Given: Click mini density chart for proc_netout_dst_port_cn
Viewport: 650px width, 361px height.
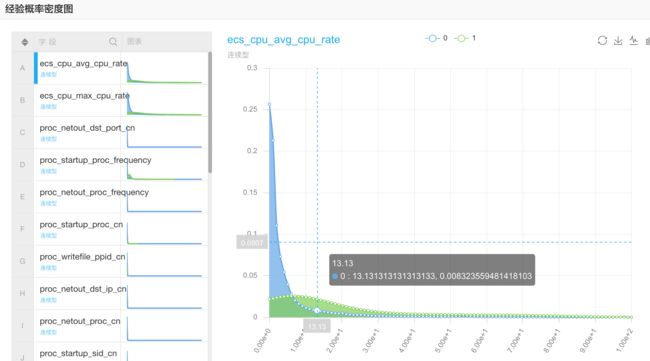Looking at the screenshot, I should click(165, 136).
